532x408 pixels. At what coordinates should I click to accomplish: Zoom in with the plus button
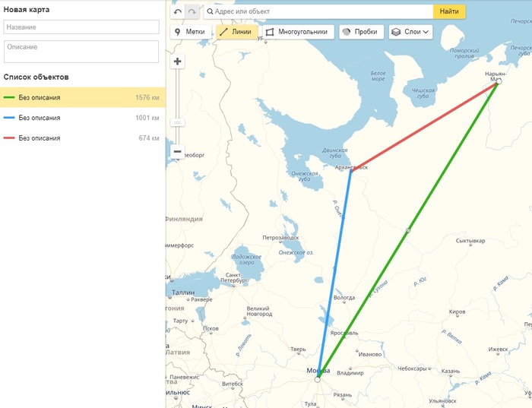tap(178, 62)
